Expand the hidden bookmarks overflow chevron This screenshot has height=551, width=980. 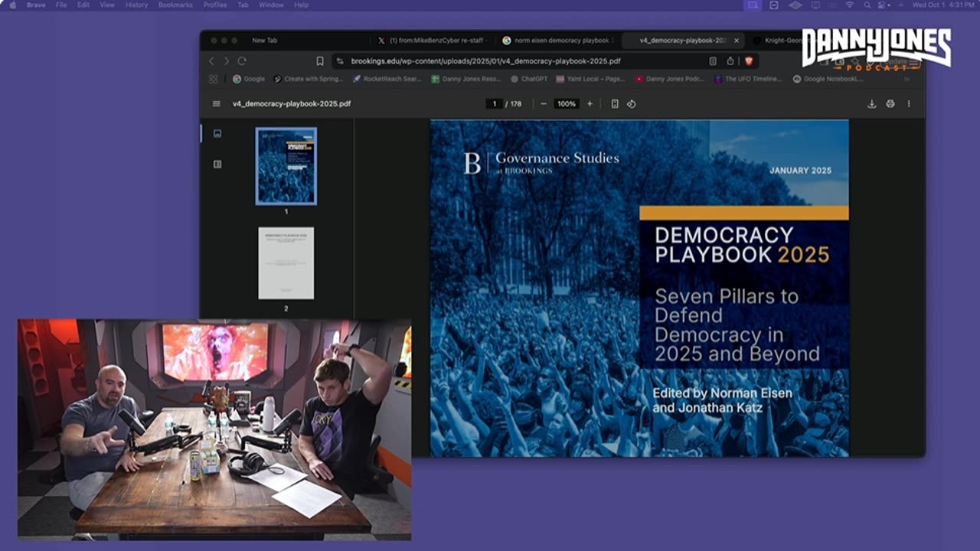click(x=907, y=79)
